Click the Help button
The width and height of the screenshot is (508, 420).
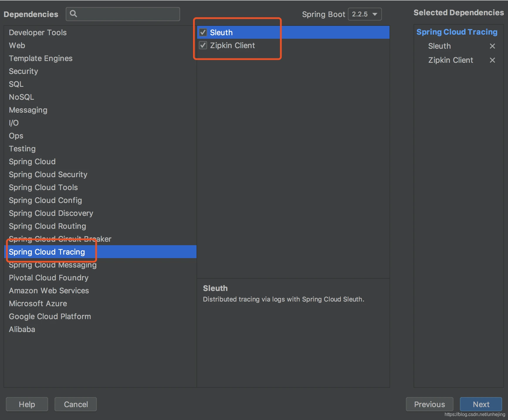click(x=27, y=404)
